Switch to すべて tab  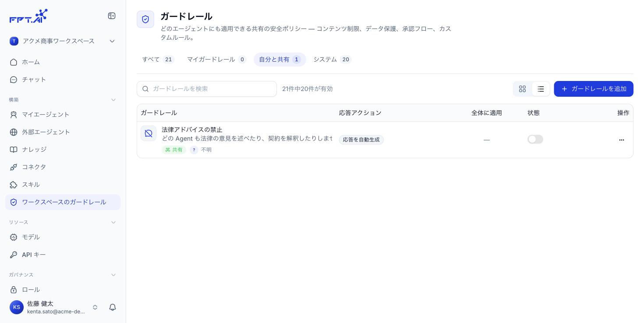click(x=158, y=60)
